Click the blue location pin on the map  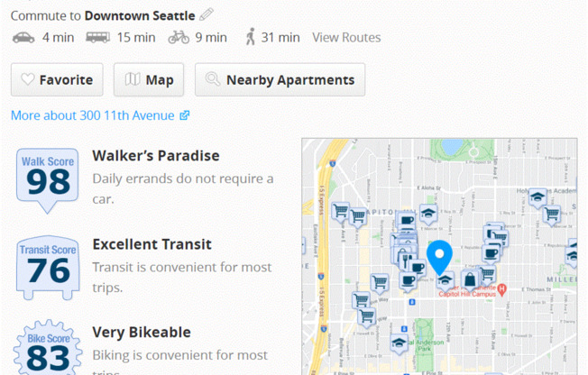(439, 256)
